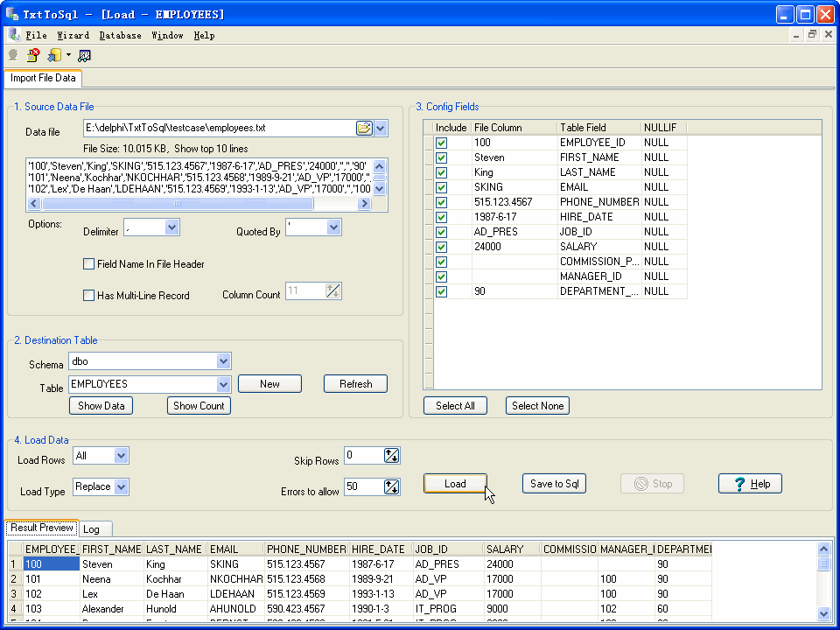Click the Select None button
This screenshot has height=630, width=840.
tap(538, 405)
